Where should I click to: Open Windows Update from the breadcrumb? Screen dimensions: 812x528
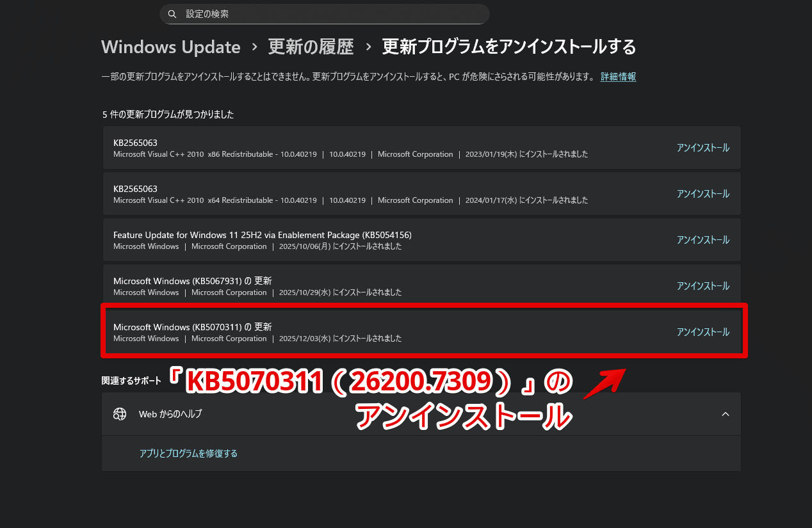pyautogui.click(x=170, y=47)
